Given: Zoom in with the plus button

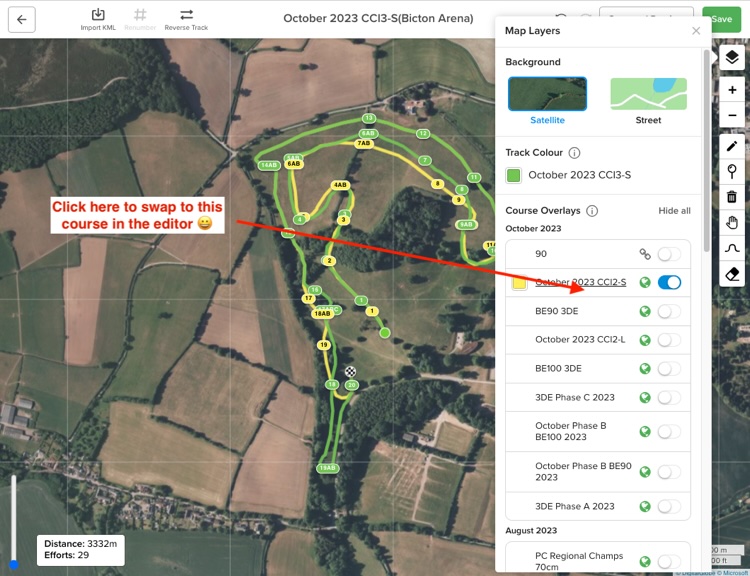Looking at the screenshot, I should click(x=732, y=90).
